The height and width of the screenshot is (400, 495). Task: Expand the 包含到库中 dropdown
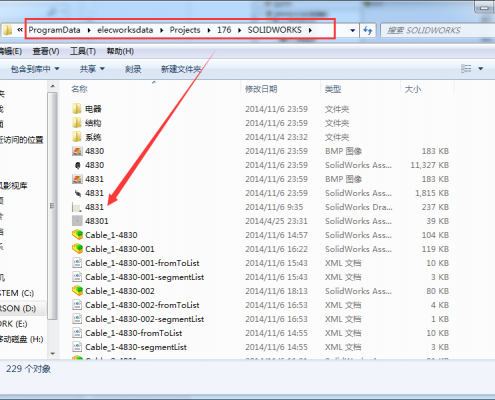pyautogui.click(x=35, y=69)
